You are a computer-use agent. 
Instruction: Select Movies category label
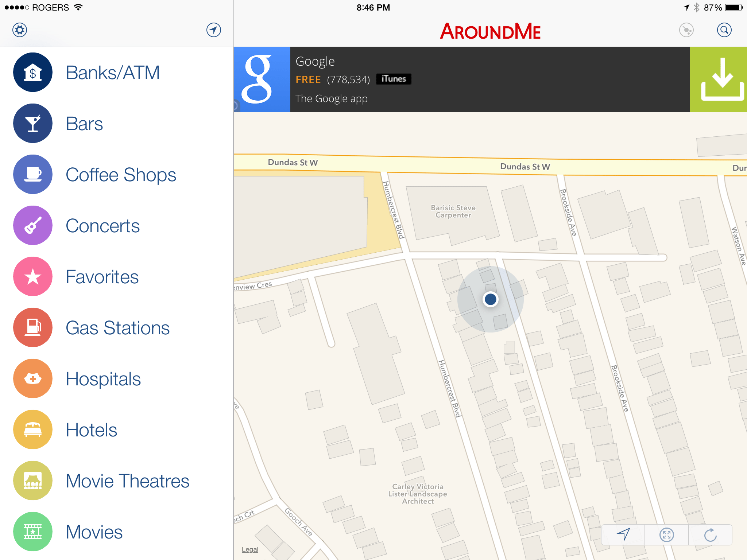(x=94, y=532)
